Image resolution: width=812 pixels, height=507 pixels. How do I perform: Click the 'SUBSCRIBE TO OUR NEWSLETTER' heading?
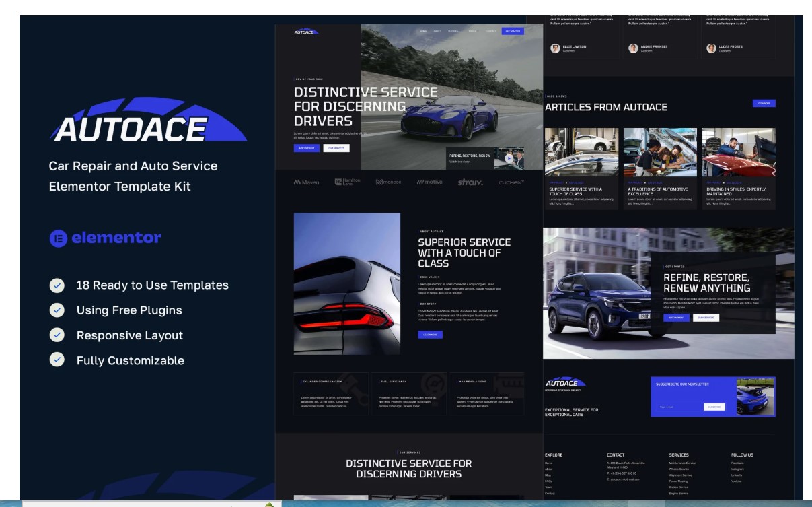(682, 384)
